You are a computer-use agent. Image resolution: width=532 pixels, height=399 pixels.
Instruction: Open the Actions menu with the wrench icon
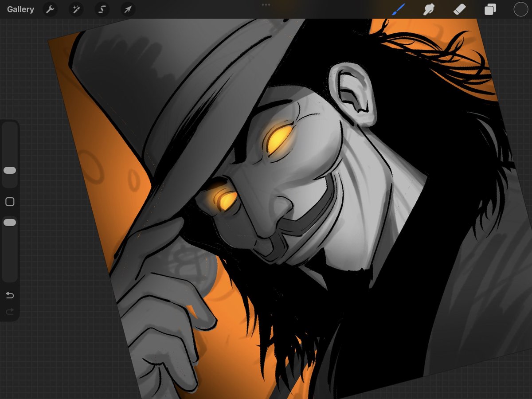coord(50,9)
